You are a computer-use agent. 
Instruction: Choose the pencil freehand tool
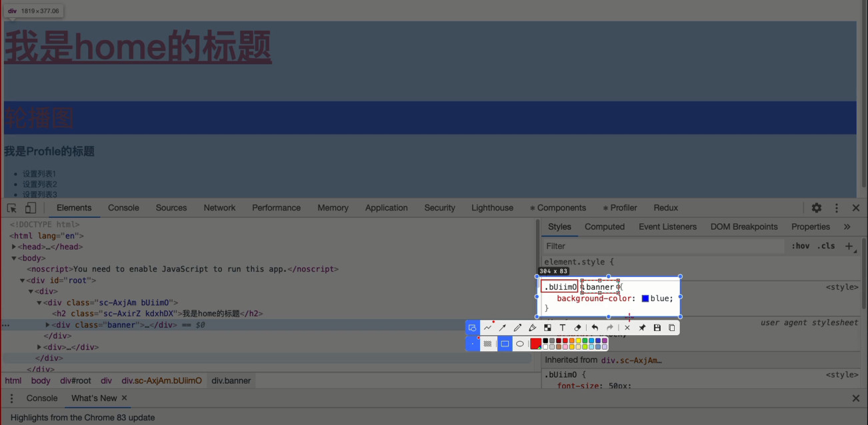(x=517, y=328)
